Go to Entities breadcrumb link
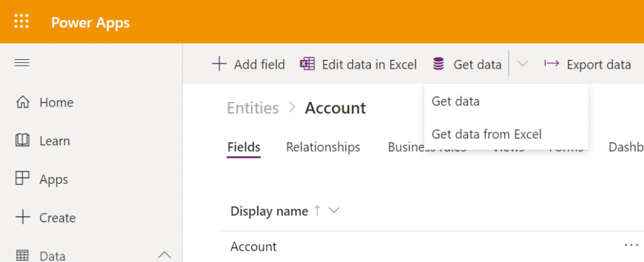 tap(253, 108)
